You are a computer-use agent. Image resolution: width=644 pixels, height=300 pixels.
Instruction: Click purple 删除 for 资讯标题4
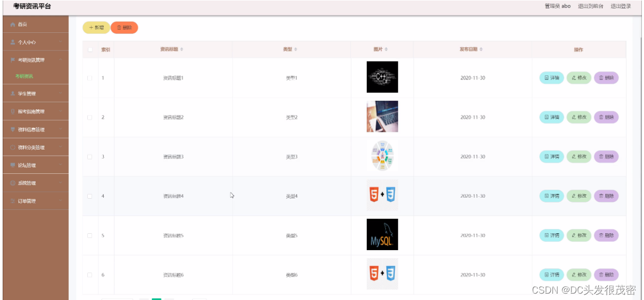pyautogui.click(x=606, y=196)
